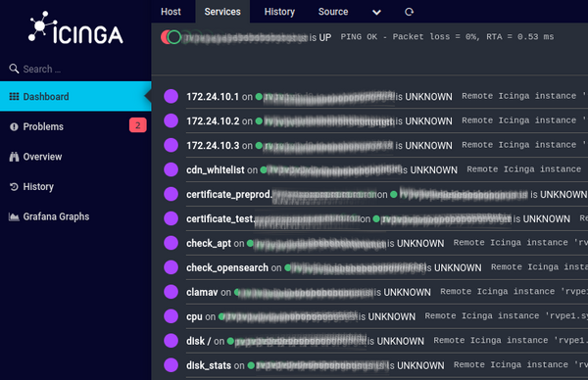
Task: Click the Icinga logo
Action: click(x=75, y=27)
